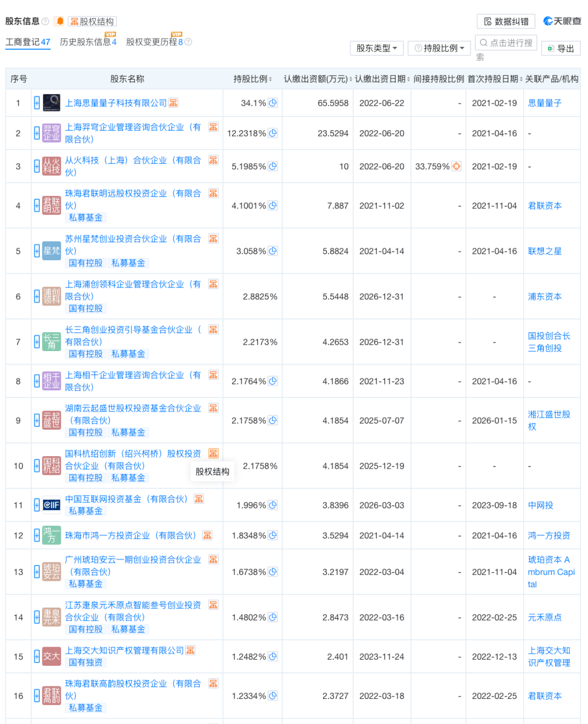Click share-ratio chart icon next to 1.2482%

tap(273, 656)
